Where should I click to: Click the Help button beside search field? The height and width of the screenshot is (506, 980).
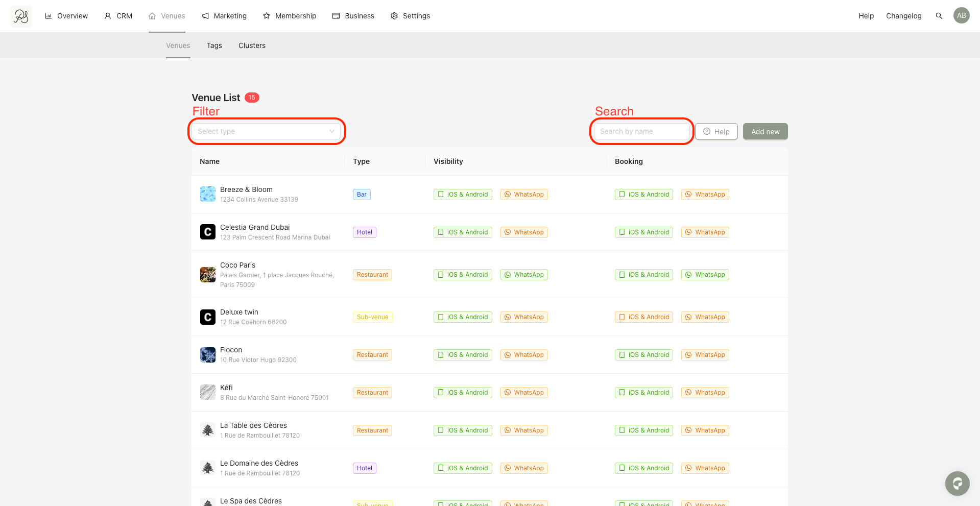click(716, 132)
